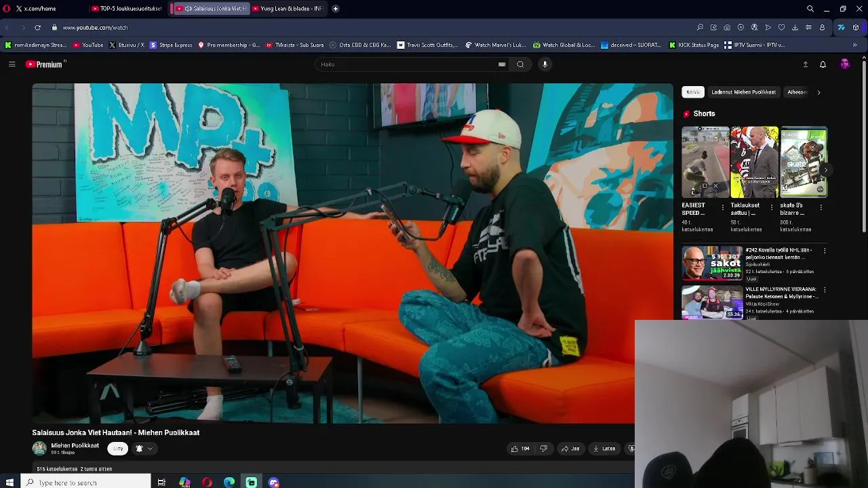
Task: Open VILLE MYLLYRINNE VIERAANA video
Action: click(x=713, y=302)
